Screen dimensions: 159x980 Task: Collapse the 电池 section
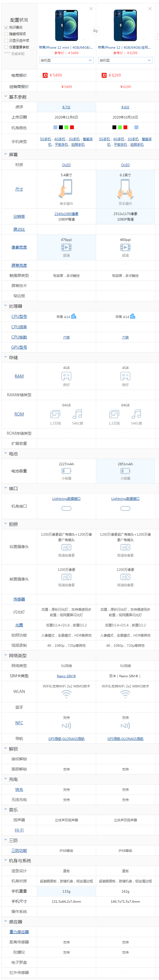coord(6,453)
